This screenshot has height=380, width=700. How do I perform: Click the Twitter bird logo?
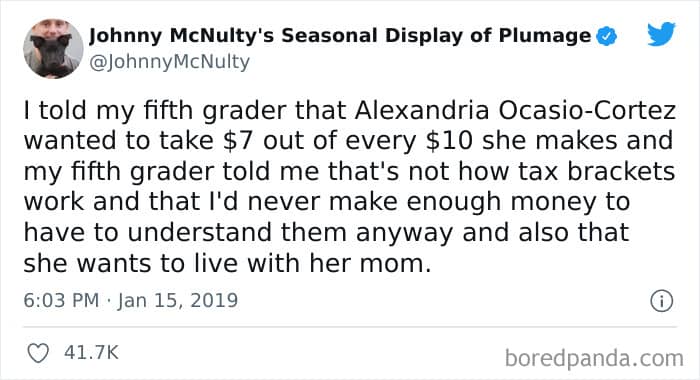pyautogui.click(x=661, y=33)
